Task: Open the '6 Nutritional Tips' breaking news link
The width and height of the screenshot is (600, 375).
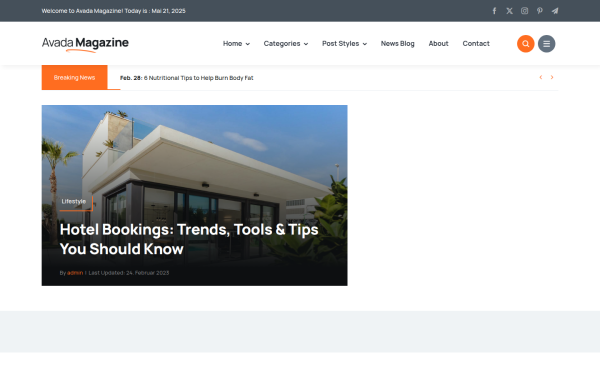Action: [x=198, y=78]
